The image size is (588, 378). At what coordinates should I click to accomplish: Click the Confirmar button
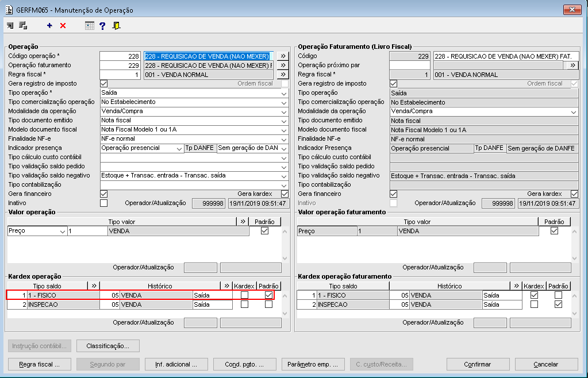pos(478,364)
